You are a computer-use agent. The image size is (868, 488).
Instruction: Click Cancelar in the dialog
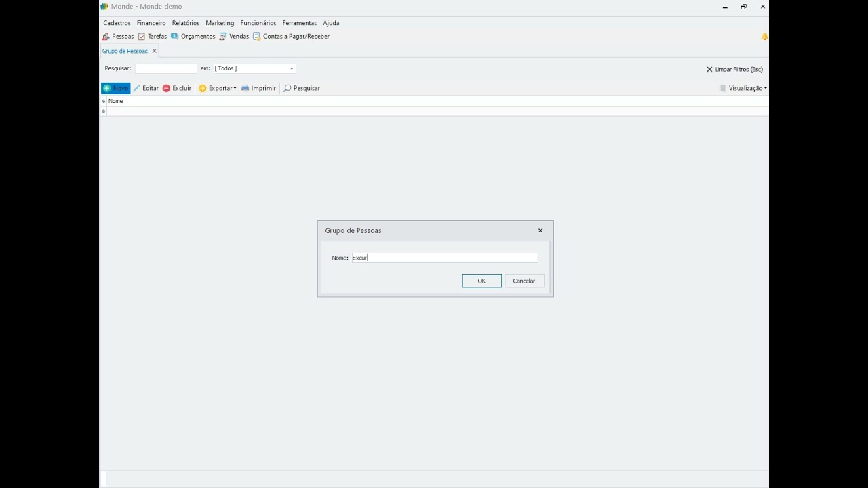coord(524,281)
